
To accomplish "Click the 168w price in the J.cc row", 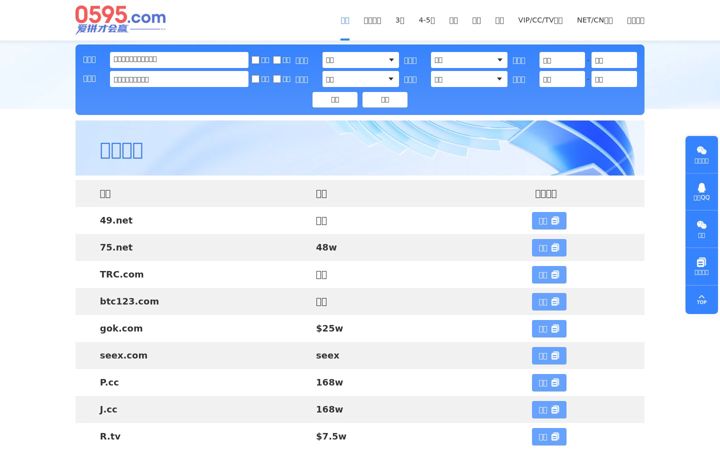I will click(x=329, y=410).
